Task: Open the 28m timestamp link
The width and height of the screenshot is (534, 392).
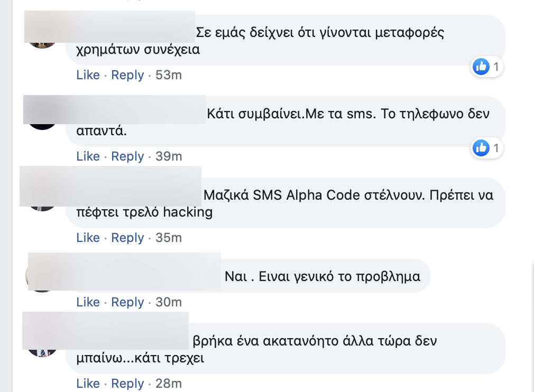Action: coord(169,384)
